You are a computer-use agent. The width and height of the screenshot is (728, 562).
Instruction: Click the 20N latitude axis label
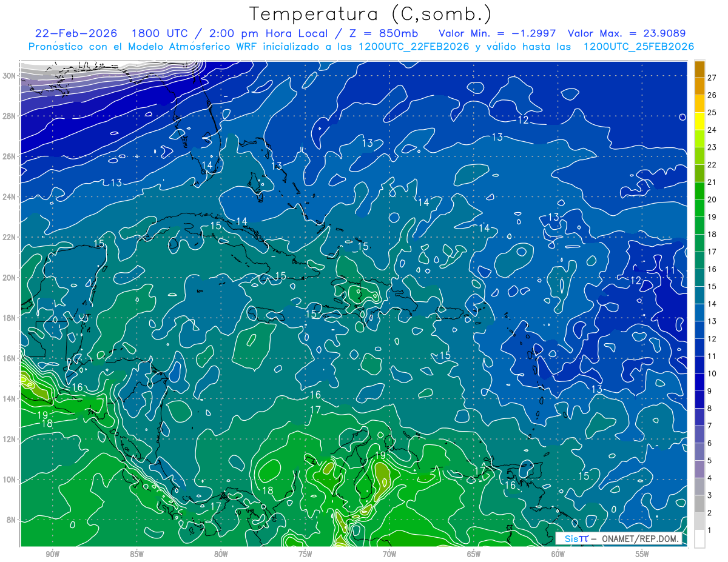pyautogui.click(x=9, y=278)
